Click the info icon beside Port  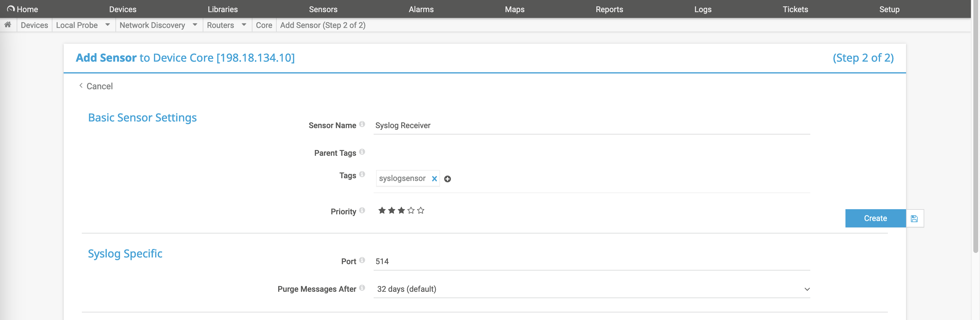click(x=362, y=260)
